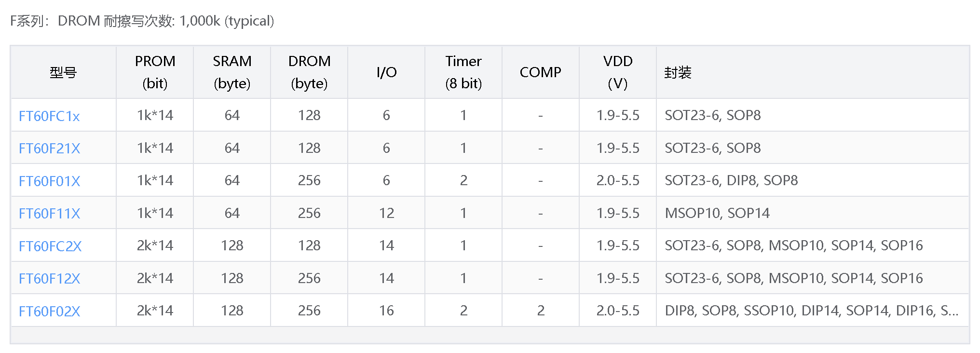Open the FT60FC1x product link
980x353 pixels.
(x=49, y=116)
